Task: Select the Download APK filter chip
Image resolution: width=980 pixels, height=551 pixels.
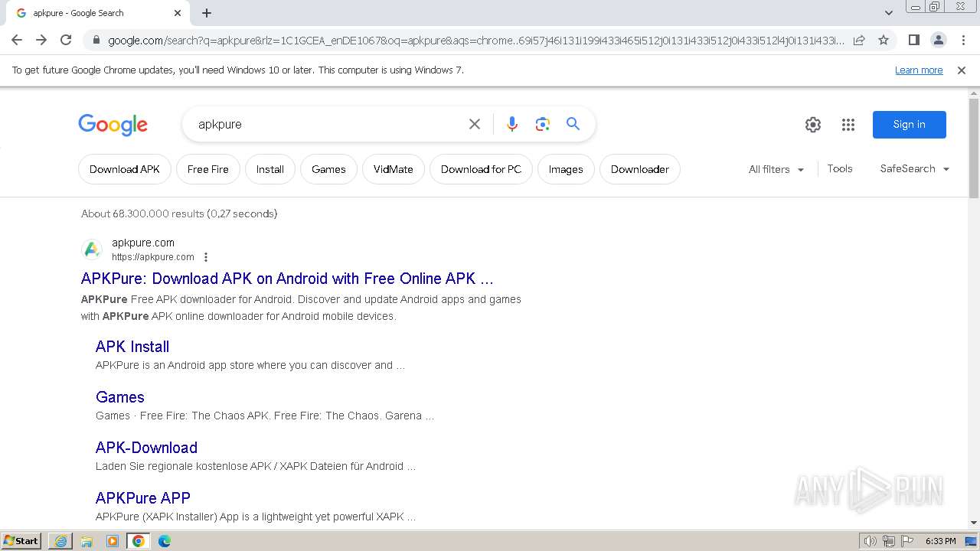Action: [125, 169]
